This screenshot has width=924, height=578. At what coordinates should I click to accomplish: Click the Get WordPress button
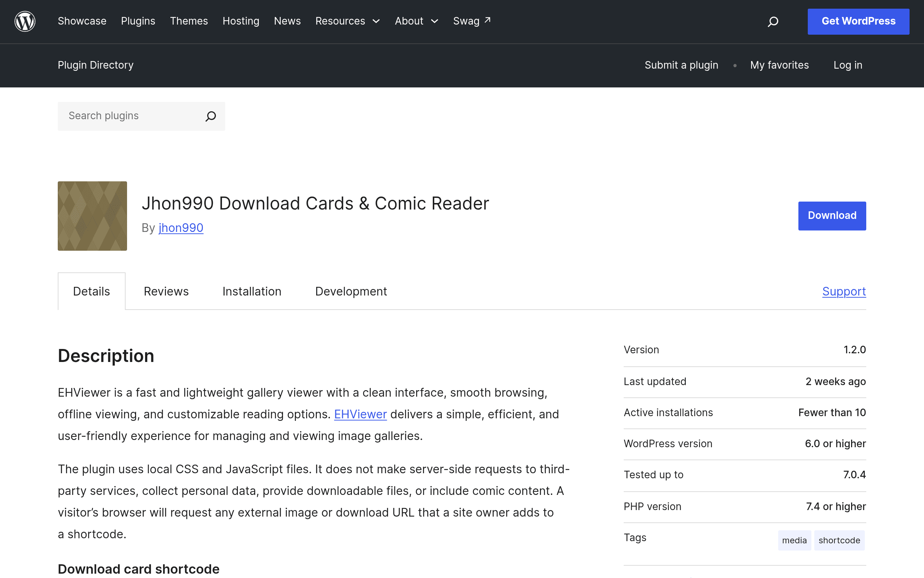(x=858, y=21)
